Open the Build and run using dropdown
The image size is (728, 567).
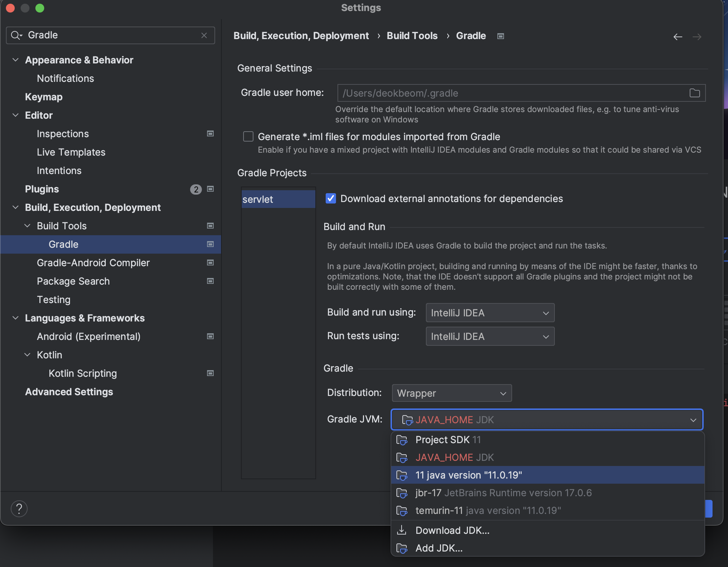[x=490, y=313]
